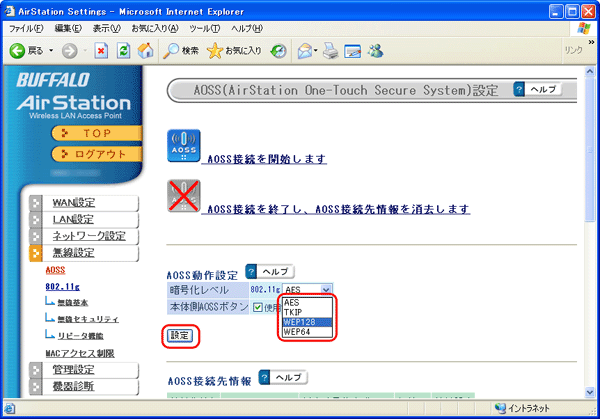Click the page icon in status bar
This screenshot has width=600, height=419.
(x=10, y=409)
